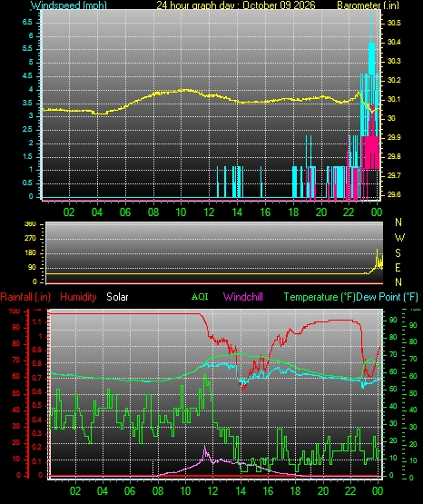Screen dimensions: 423x504
Task: Click the 'S' wind direction compass label
Action: (398, 253)
